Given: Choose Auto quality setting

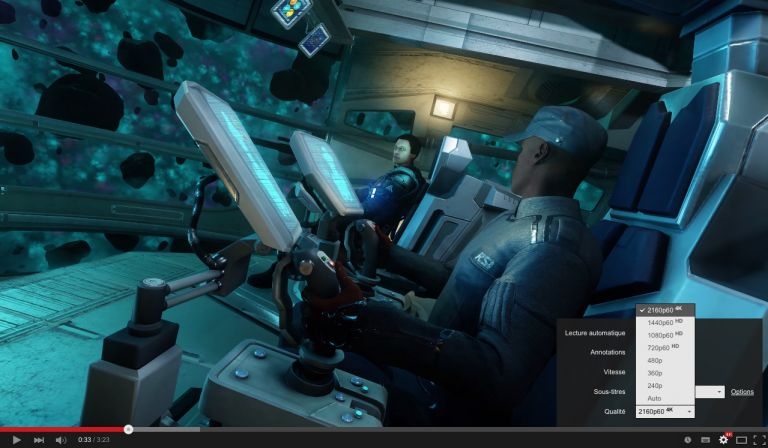Looking at the screenshot, I should tap(655, 398).
